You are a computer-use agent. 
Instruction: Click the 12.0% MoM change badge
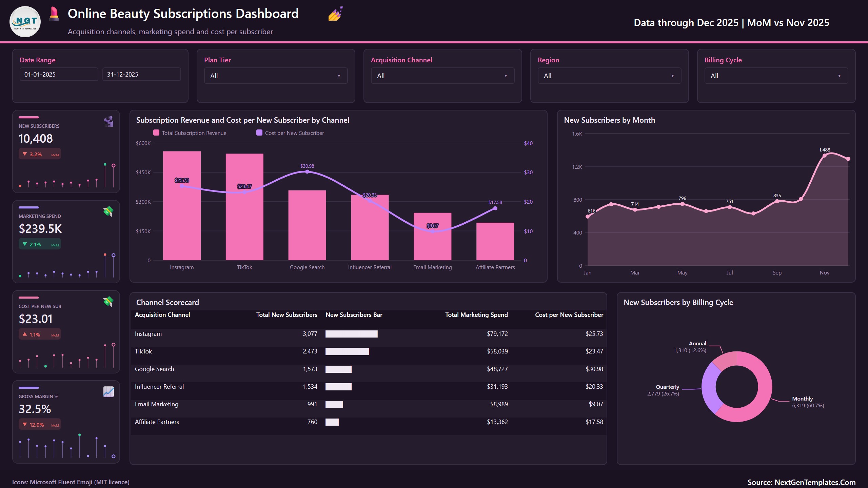40,425
